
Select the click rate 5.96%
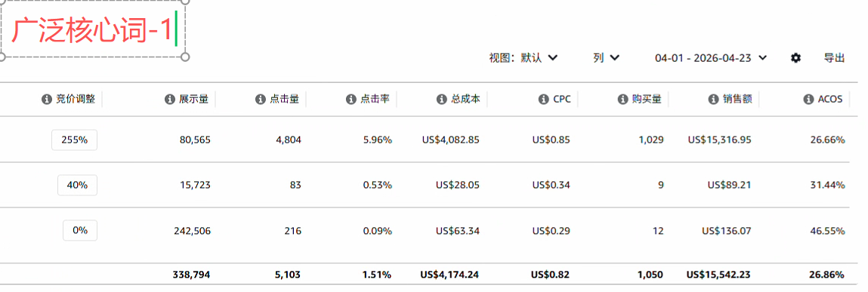coord(378,140)
